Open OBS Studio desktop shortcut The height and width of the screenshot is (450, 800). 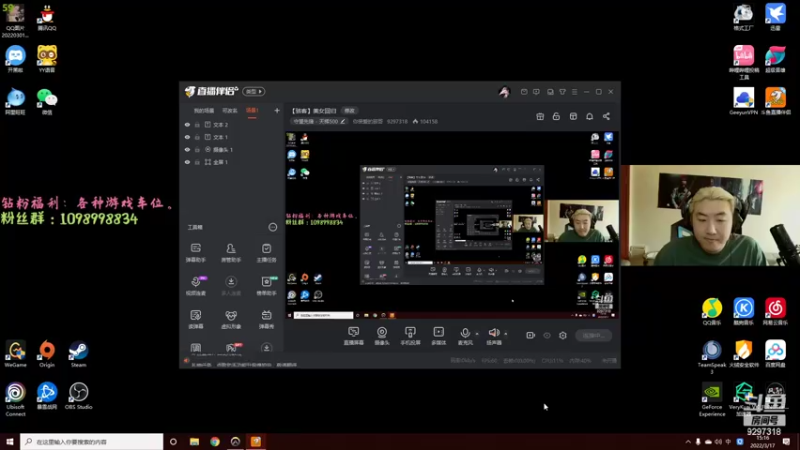pyautogui.click(x=79, y=396)
